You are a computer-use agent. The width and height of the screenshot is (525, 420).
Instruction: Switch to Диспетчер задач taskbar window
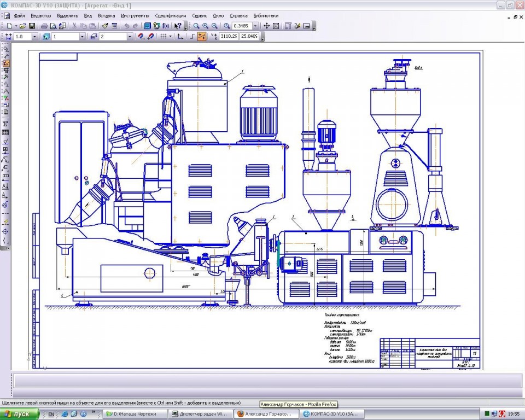click(200, 414)
